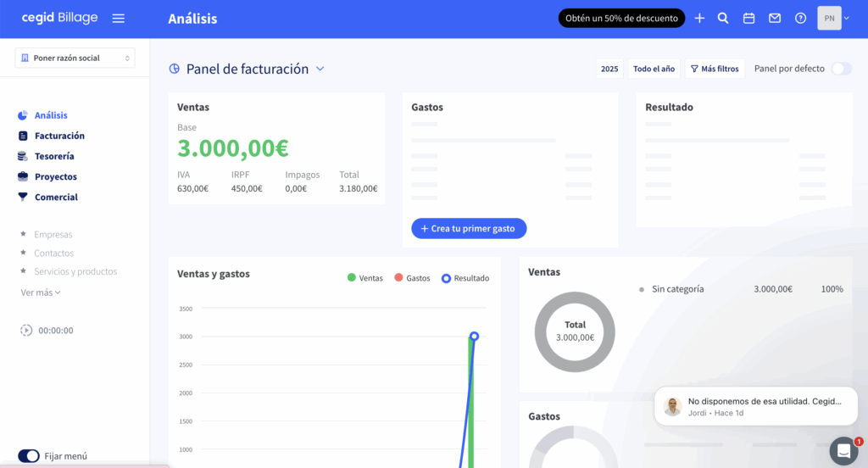Open the Poner razón social dropdown
The height and width of the screenshot is (468, 868).
pos(75,58)
